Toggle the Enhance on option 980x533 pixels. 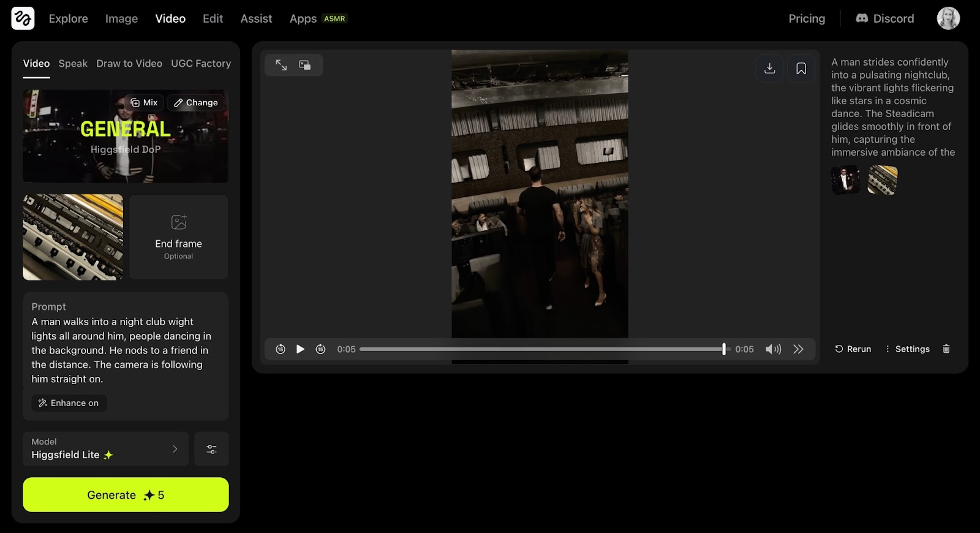tap(69, 403)
